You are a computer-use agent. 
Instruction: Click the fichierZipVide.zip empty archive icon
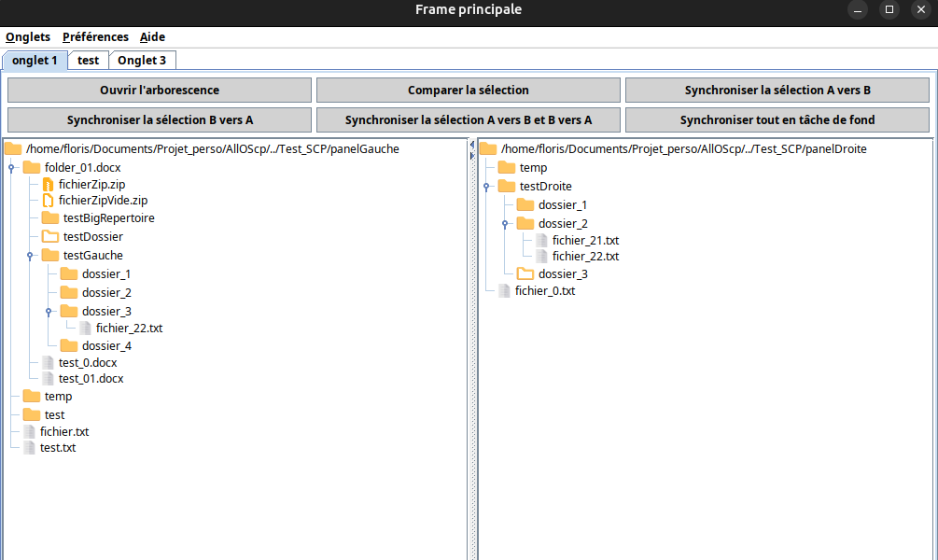point(48,201)
